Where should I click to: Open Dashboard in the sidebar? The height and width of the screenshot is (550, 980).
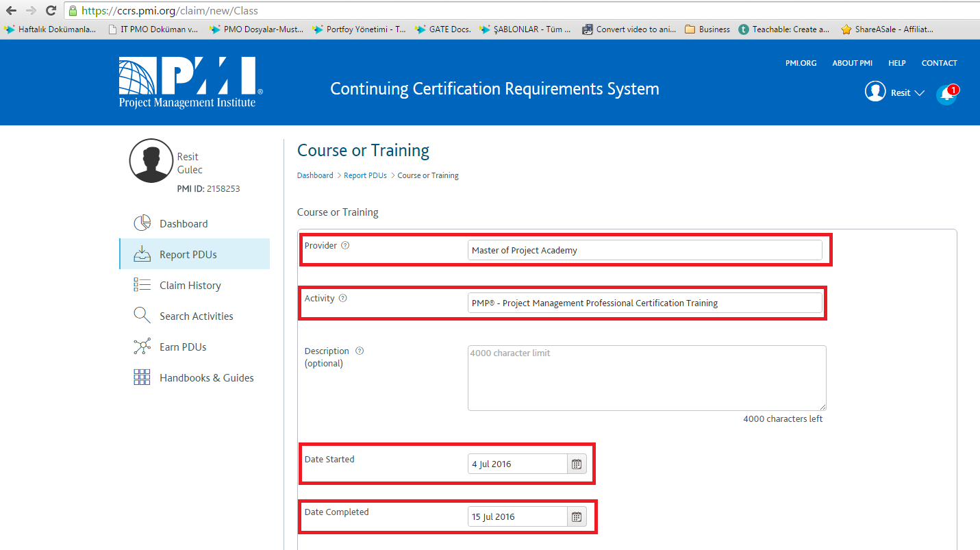[194, 223]
